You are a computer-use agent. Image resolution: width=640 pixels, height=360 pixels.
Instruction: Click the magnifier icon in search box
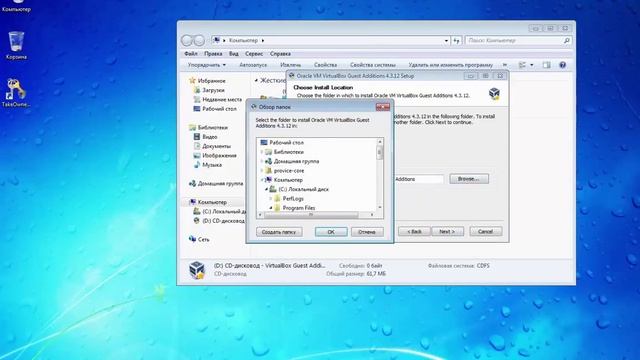[x=567, y=40]
